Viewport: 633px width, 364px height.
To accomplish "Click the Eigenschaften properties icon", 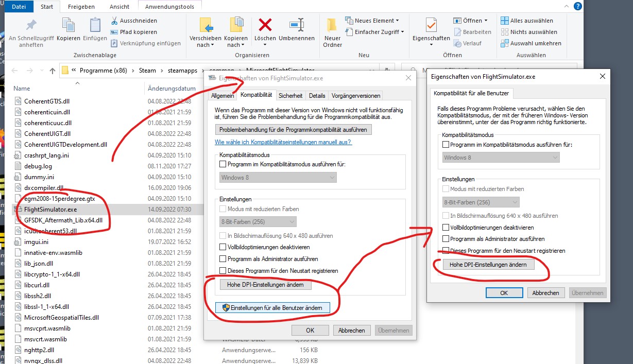I will tap(431, 25).
